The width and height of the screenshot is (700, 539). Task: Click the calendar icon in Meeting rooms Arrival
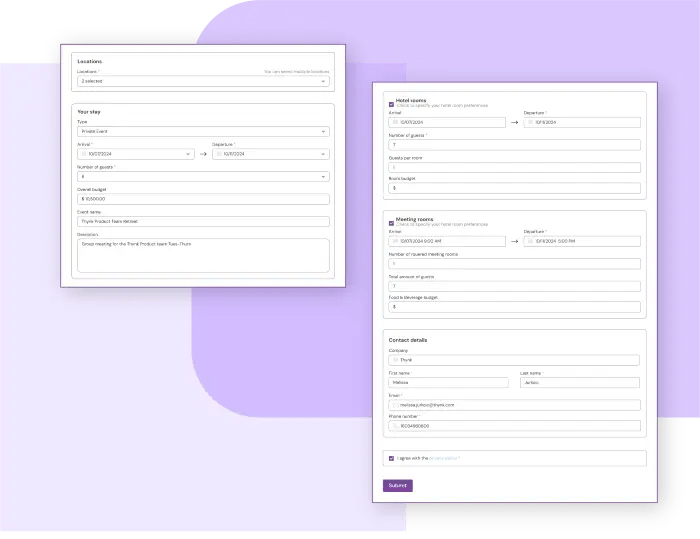tap(395, 241)
